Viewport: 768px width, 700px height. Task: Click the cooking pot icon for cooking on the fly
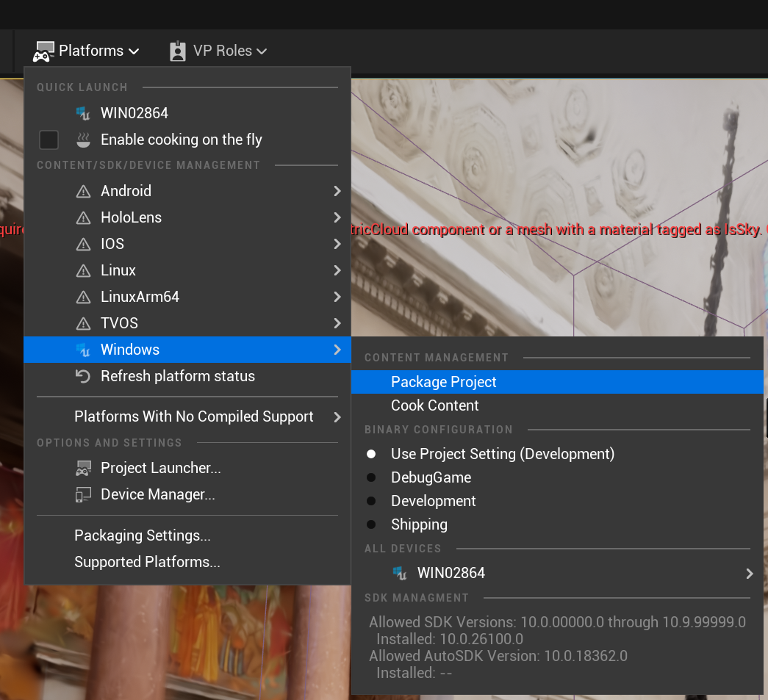(83, 140)
